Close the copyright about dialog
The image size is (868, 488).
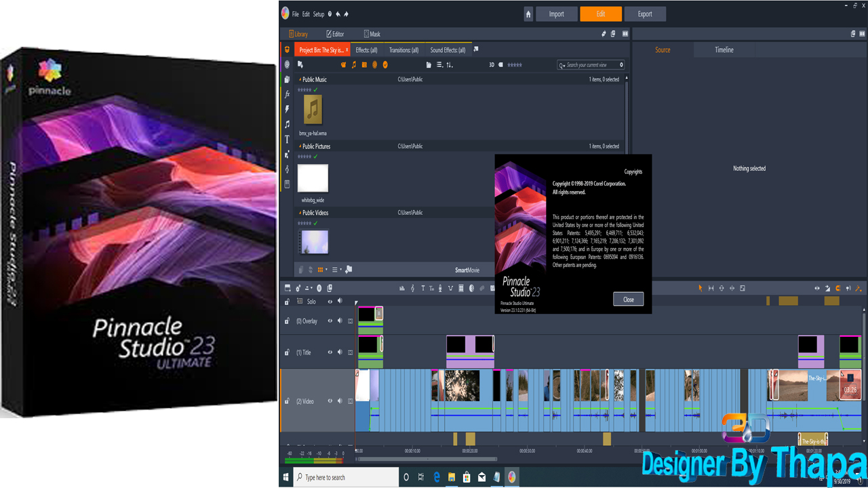point(629,300)
